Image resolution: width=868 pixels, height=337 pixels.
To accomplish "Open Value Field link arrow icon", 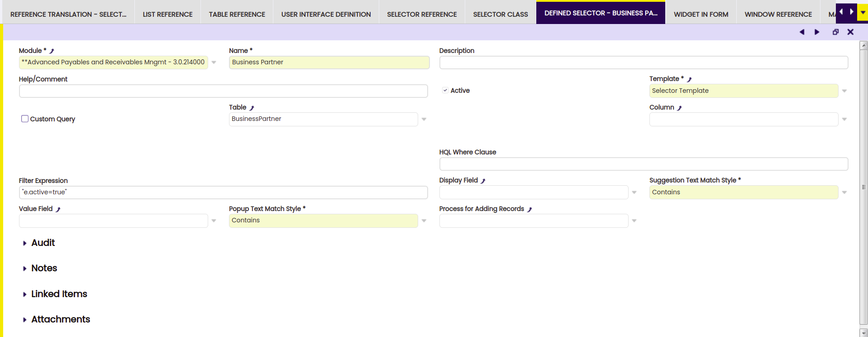I will tap(58, 209).
